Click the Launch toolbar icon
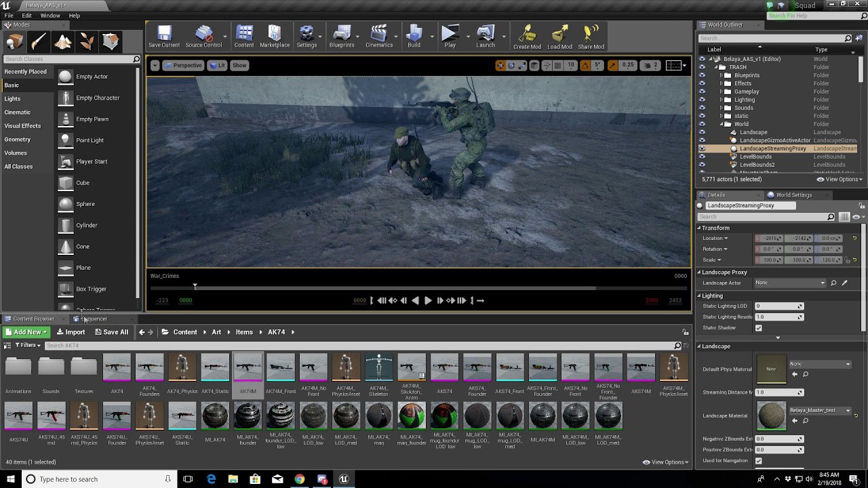Screen dimensions: 868x488 [x=486, y=37]
